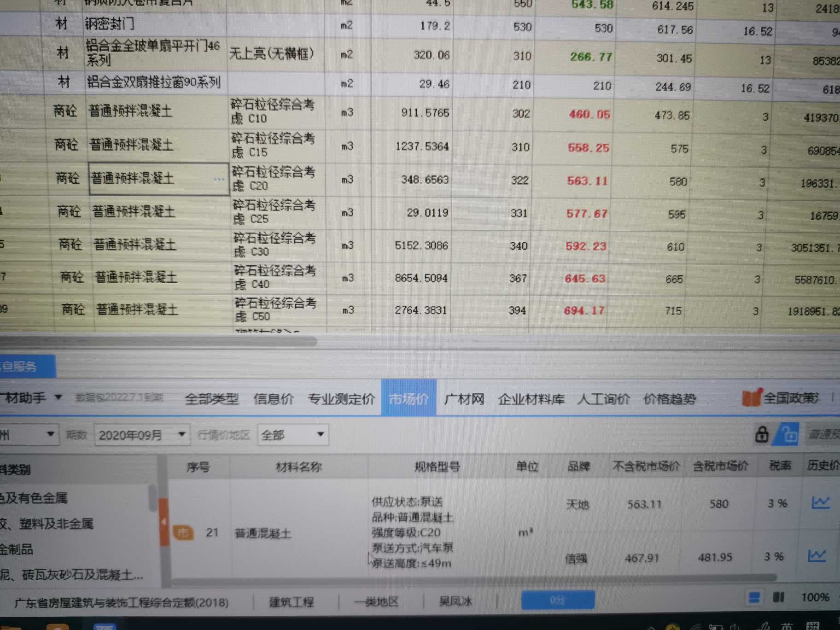Screen dimensions: 840x630
Task: Click 建筑工程 in the status bar
Action: tap(292, 601)
